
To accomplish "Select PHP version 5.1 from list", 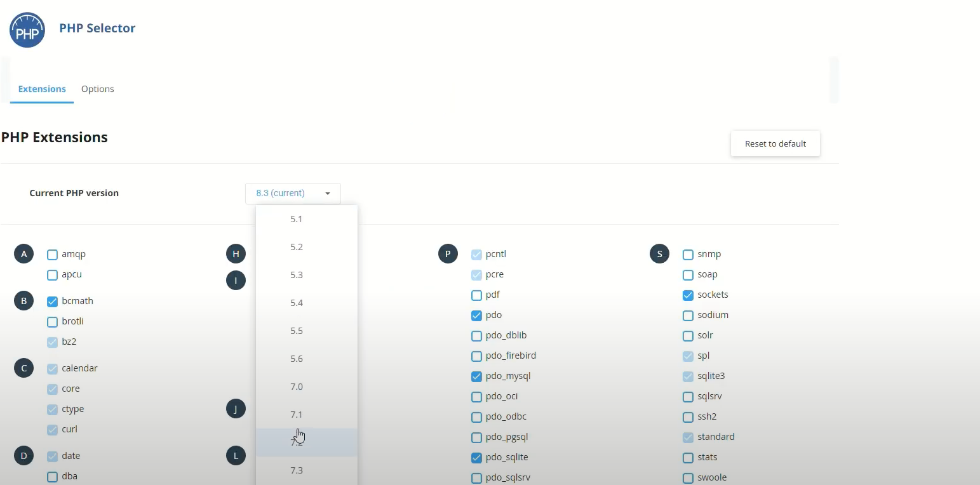I will (307, 219).
